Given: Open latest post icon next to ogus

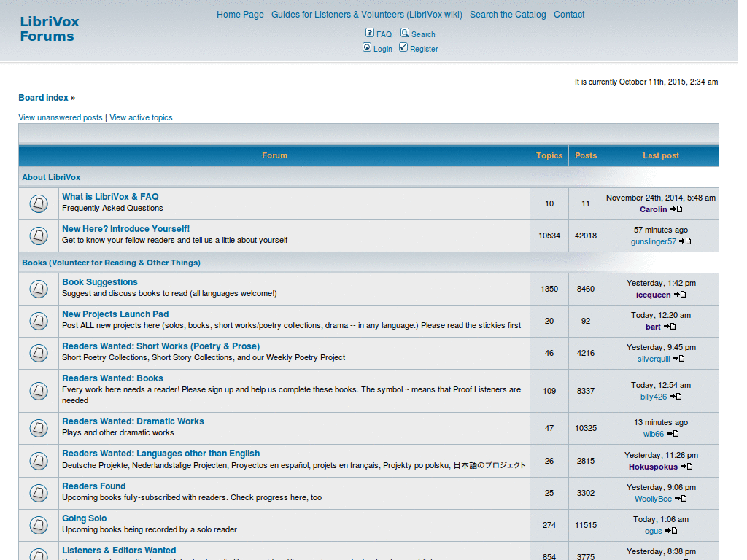Looking at the screenshot, I should (x=671, y=531).
